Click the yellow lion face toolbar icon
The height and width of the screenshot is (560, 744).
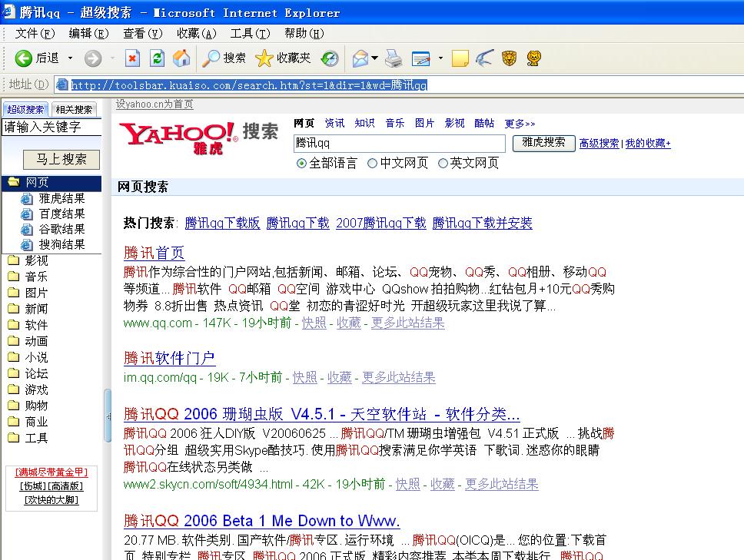point(534,58)
